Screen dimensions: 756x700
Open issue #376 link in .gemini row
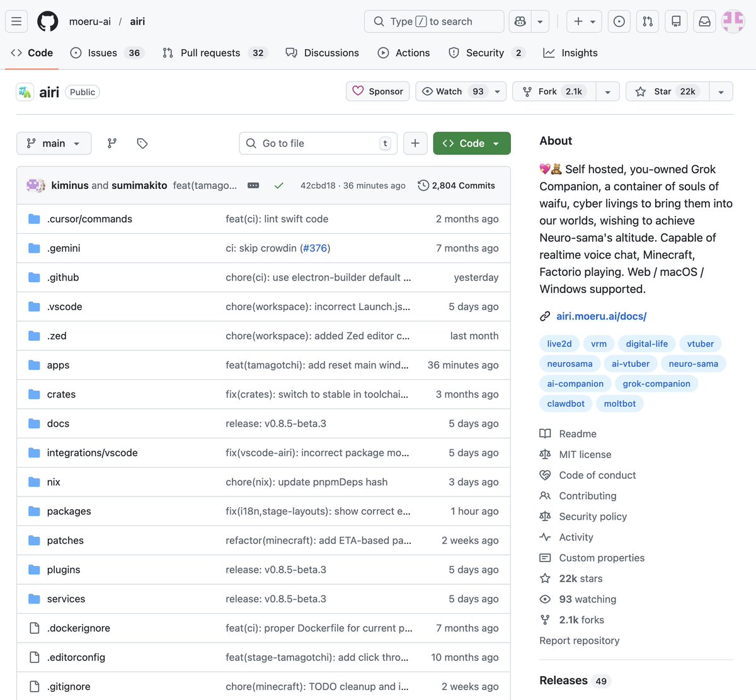(315, 248)
